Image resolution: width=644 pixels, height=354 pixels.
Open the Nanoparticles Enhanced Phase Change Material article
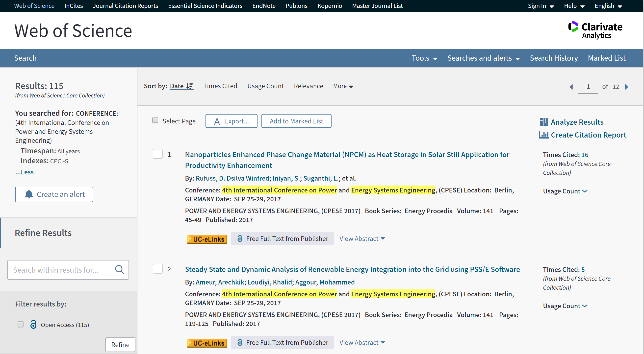pyautogui.click(x=347, y=160)
